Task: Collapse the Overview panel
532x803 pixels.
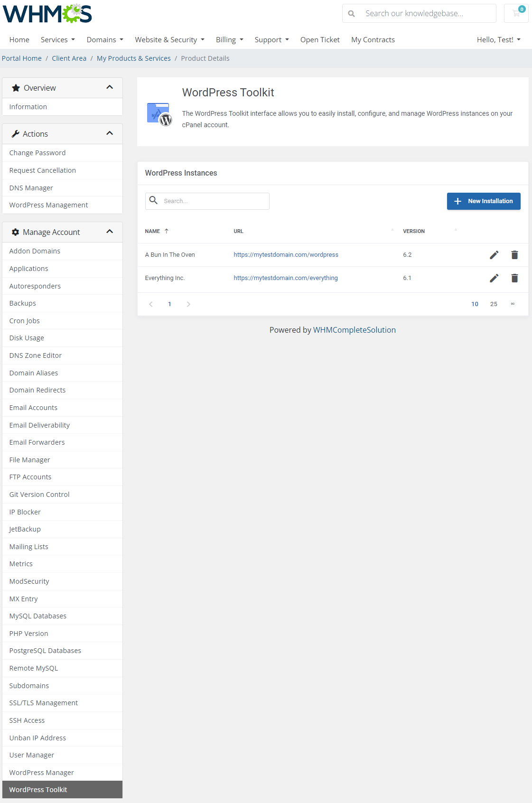Action: (x=110, y=87)
